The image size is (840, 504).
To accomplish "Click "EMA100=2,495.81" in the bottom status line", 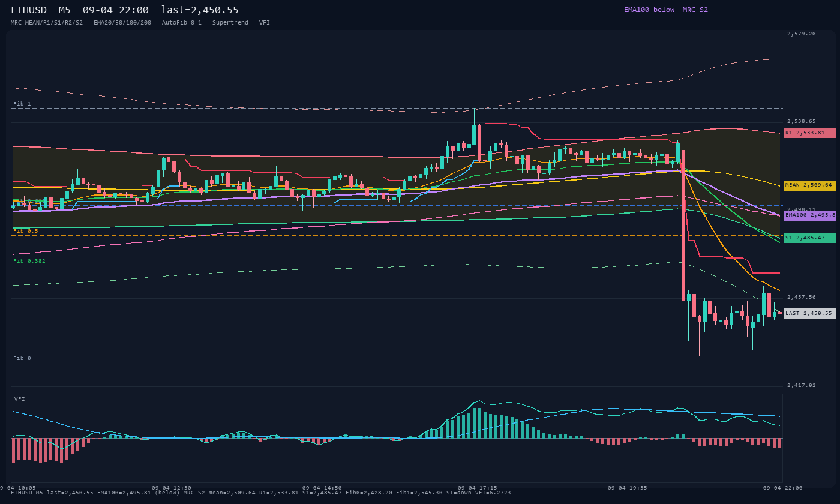I will 124,493.
